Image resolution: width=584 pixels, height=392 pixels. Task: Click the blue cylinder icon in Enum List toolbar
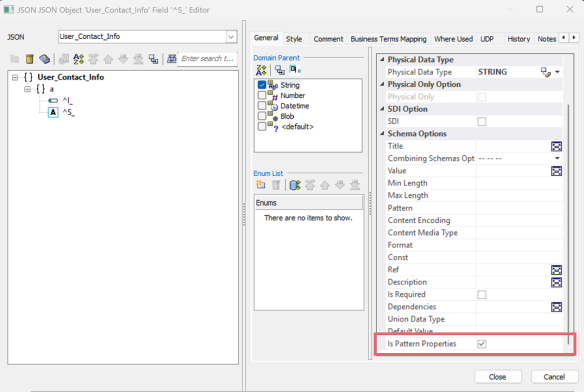pos(295,185)
